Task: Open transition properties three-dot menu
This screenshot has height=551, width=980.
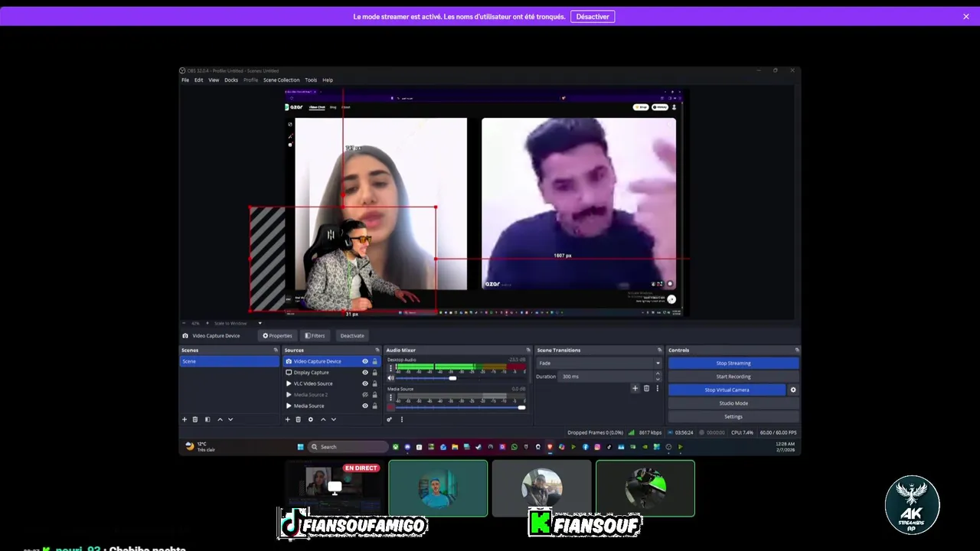Action: (x=657, y=389)
